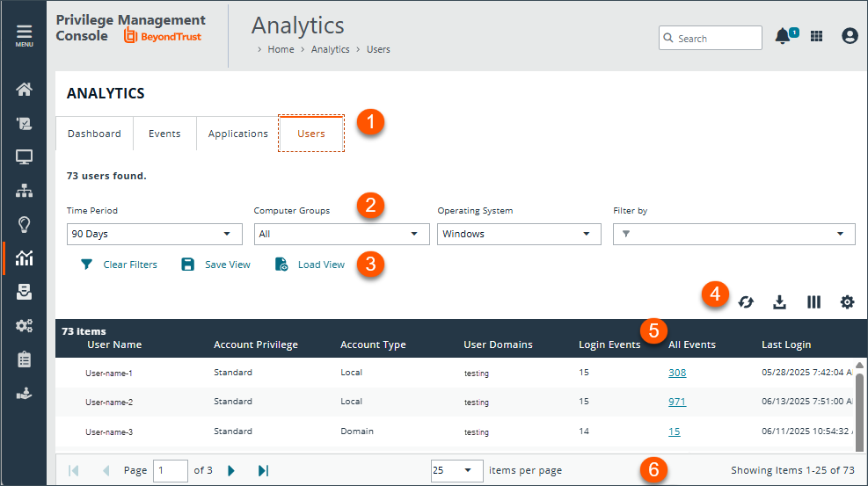Click the Domain account type cell
The width and height of the screenshot is (868, 486).
(x=357, y=432)
